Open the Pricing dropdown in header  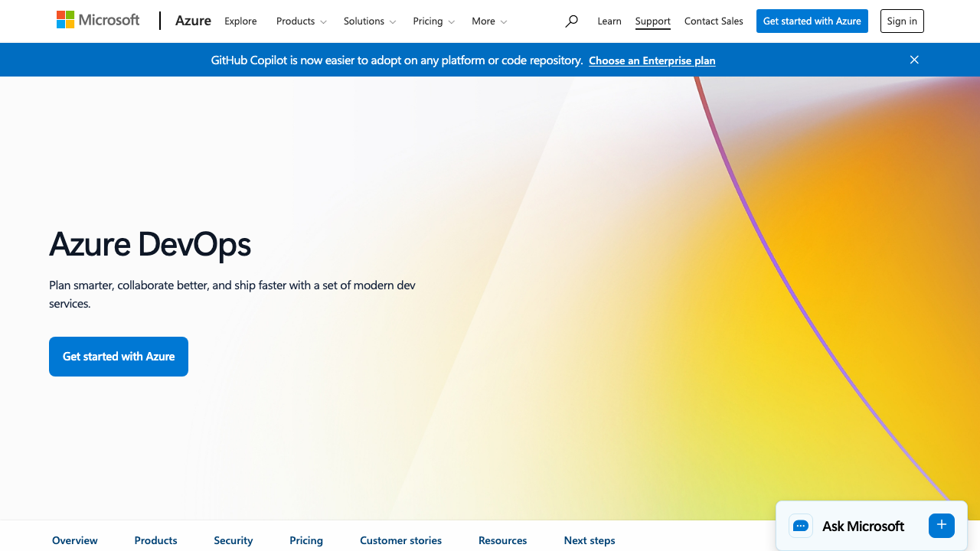click(x=433, y=21)
